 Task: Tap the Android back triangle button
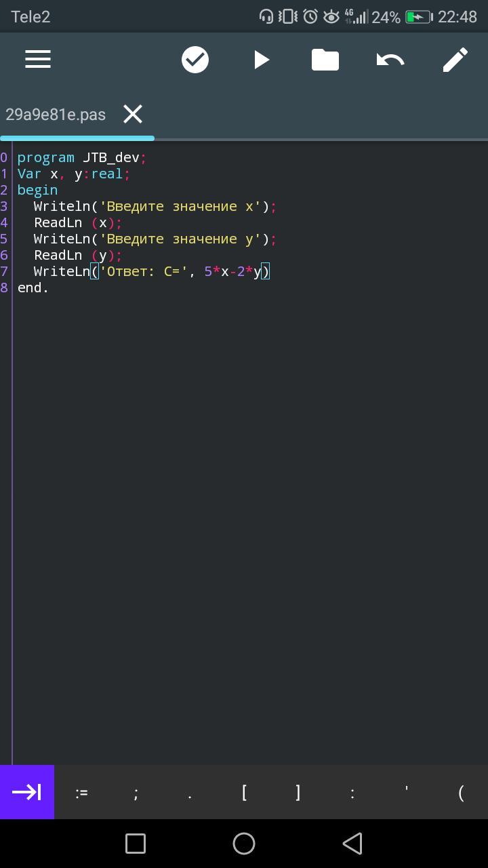[x=352, y=844]
